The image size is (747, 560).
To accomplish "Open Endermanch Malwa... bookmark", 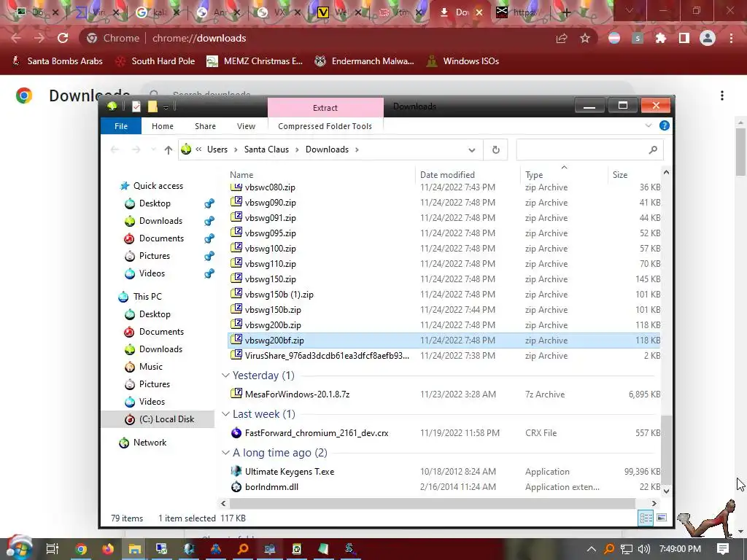I will pos(365,61).
